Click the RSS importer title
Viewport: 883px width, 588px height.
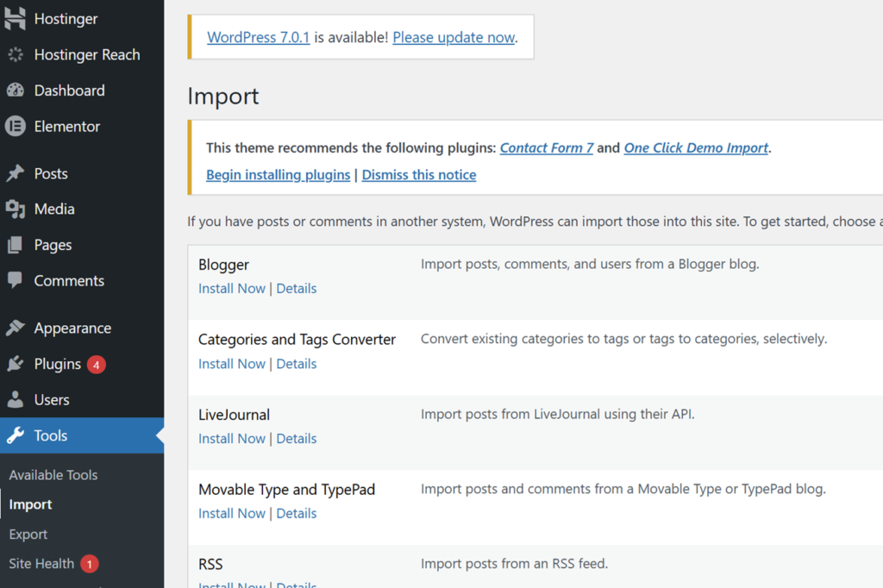[210, 565]
